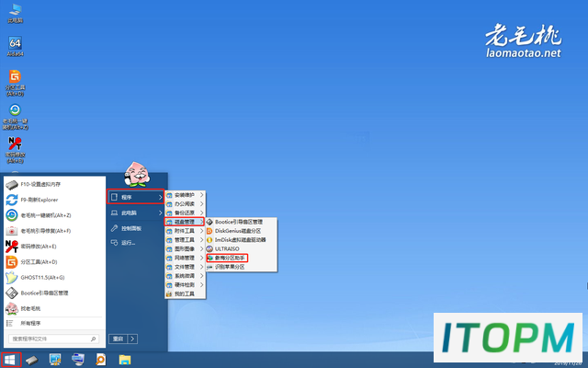This screenshot has height=368, width=588.
Task: Open File Explorer folder icon on taskbar
Action: click(x=125, y=360)
